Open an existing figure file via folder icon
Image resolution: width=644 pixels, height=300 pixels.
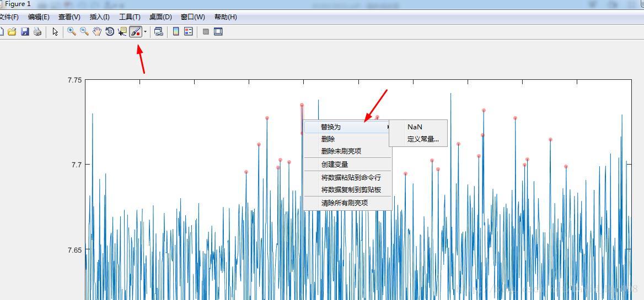[x=12, y=31]
